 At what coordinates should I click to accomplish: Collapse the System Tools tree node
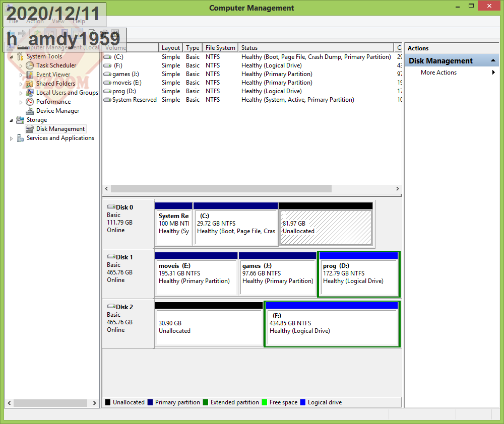click(x=11, y=57)
